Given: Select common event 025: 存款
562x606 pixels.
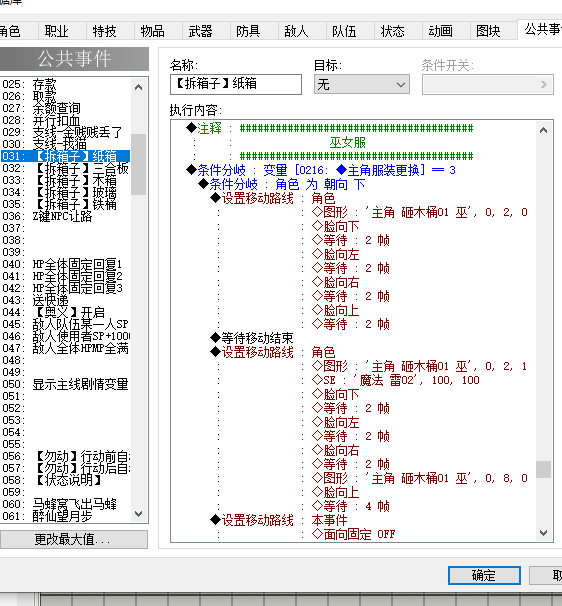Looking at the screenshot, I should point(65,84).
